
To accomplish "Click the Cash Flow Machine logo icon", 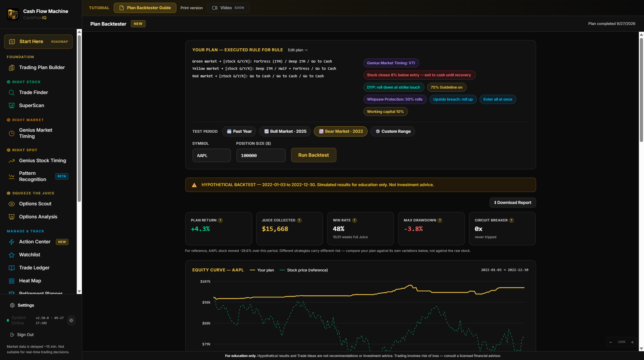I will pos(13,14).
